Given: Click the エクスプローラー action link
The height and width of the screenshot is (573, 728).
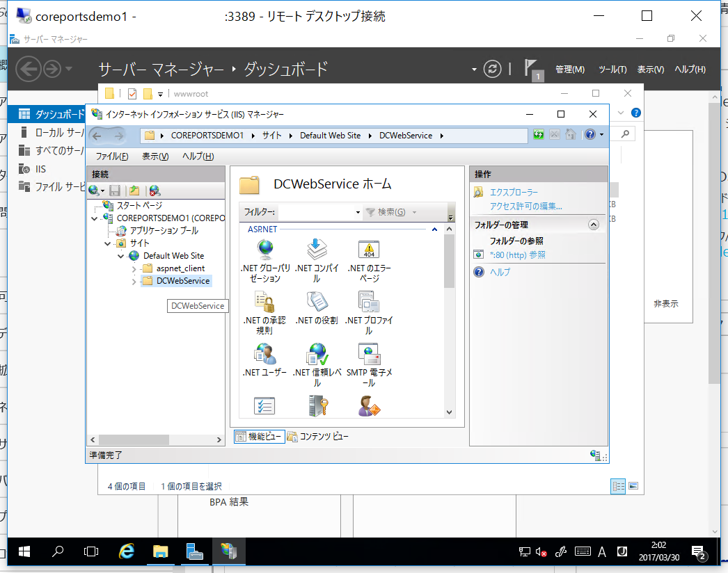Looking at the screenshot, I should tap(514, 192).
